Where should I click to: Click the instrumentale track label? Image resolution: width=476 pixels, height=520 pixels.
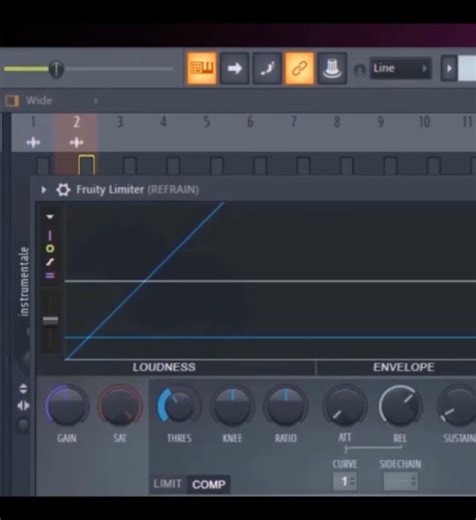24,281
